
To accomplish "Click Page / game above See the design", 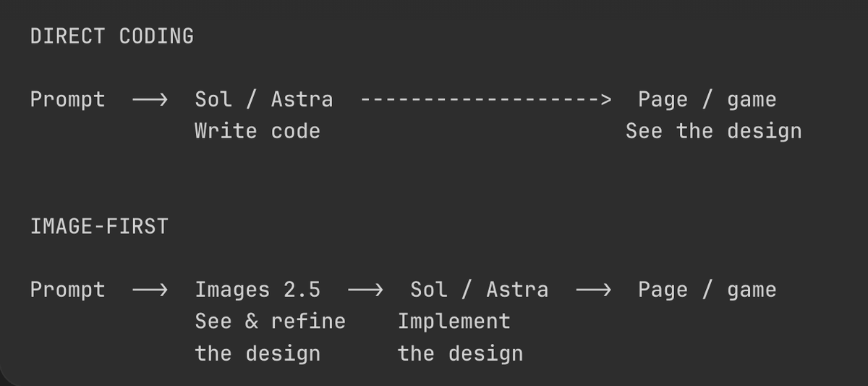I will [707, 99].
